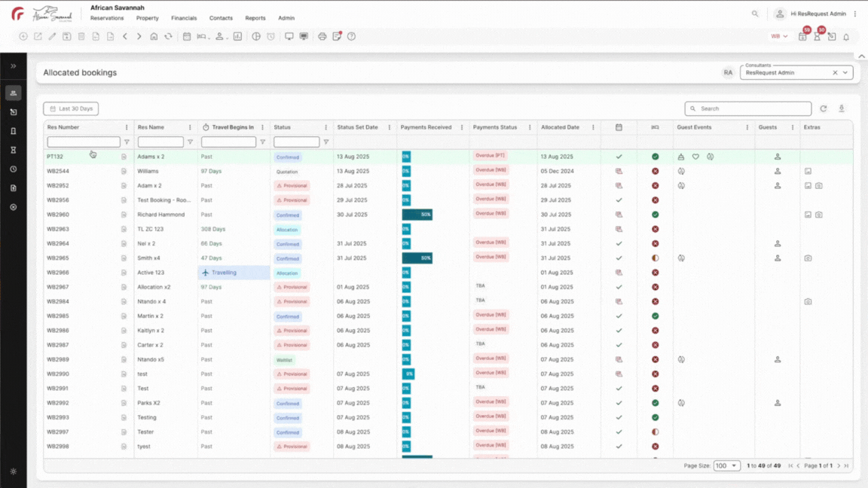The height and width of the screenshot is (488, 868).
Task: Open the global search magnifier icon
Action: [x=755, y=14]
